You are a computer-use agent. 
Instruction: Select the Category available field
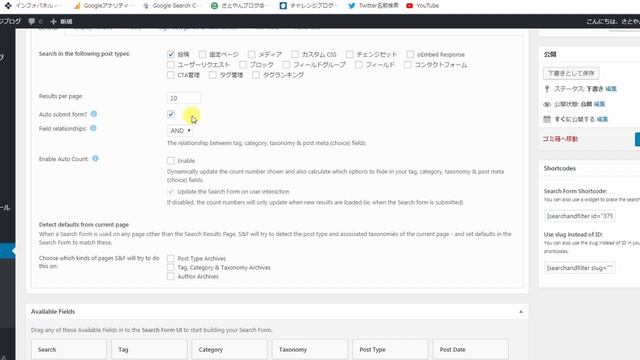pyautogui.click(x=229, y=349)
